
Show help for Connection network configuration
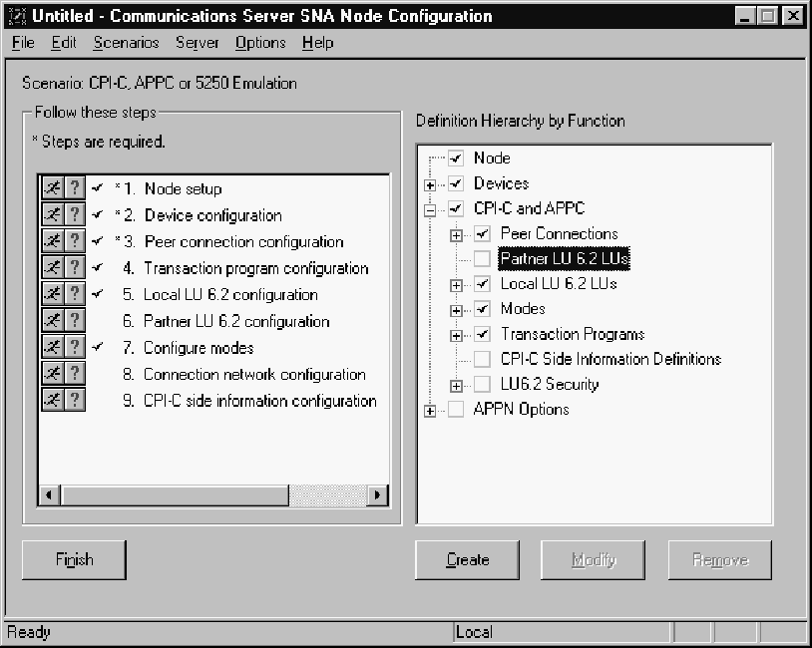pos(75,373)
